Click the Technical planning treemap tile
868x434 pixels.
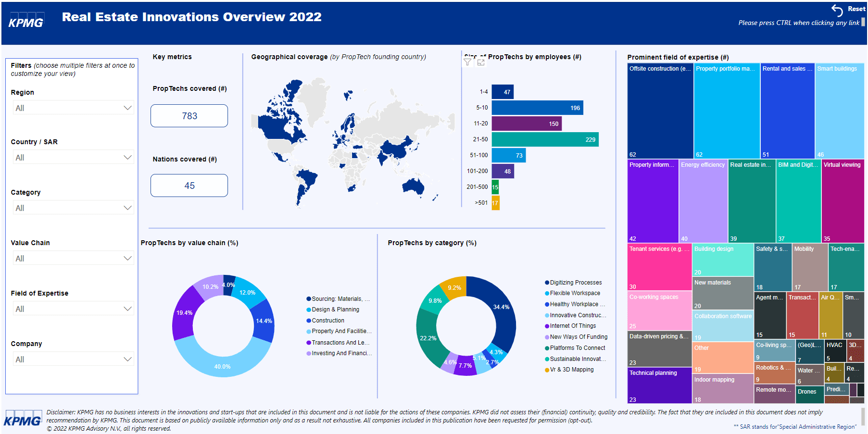pos(659,385)
